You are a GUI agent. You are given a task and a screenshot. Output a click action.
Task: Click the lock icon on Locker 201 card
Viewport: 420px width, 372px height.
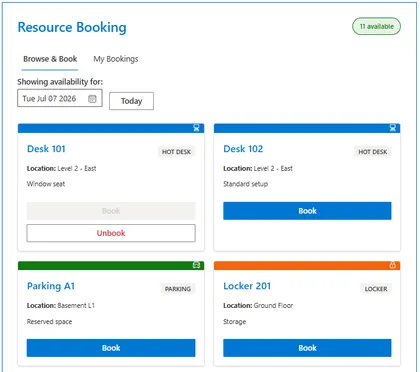[393, 265]
